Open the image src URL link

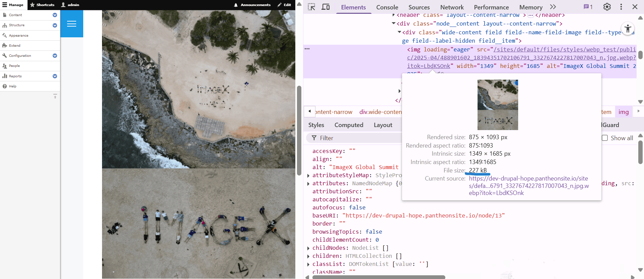(522, 58)
